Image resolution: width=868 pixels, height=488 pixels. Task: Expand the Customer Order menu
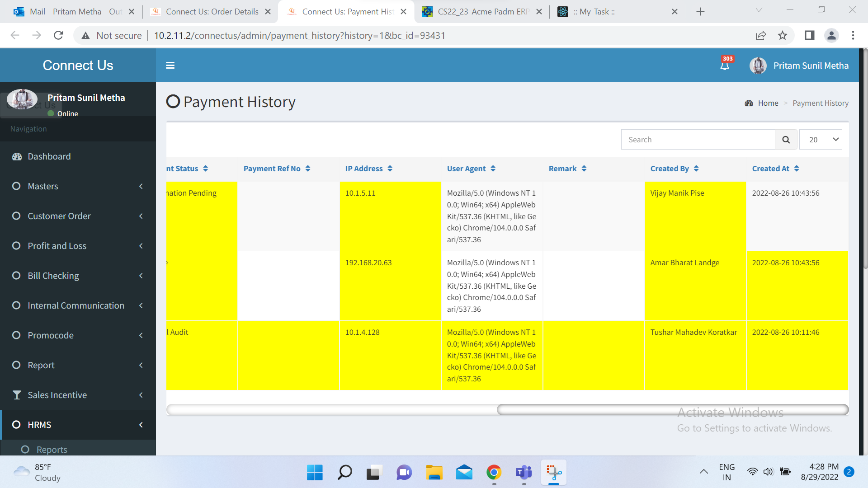pyautogui.click(x=78, y=216)
